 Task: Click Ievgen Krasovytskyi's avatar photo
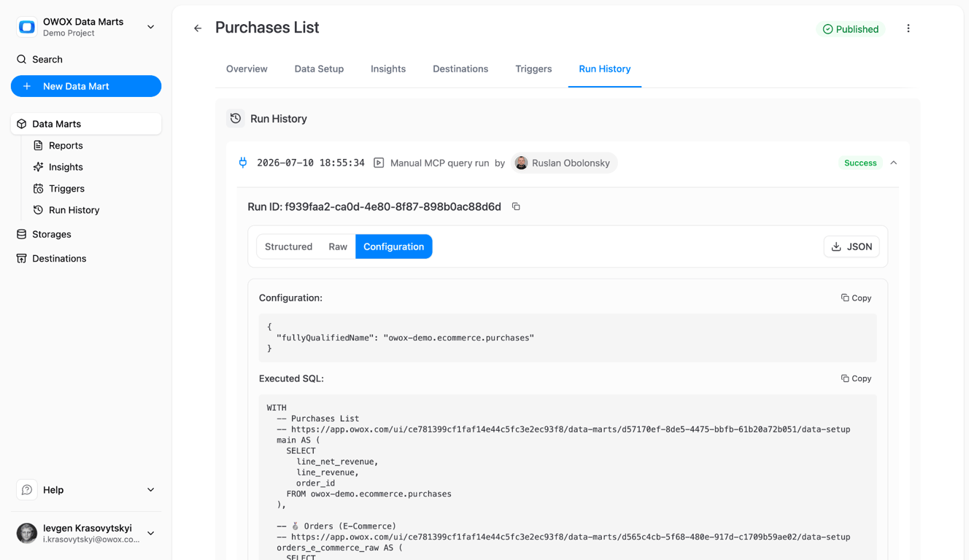tap(27, 533)
